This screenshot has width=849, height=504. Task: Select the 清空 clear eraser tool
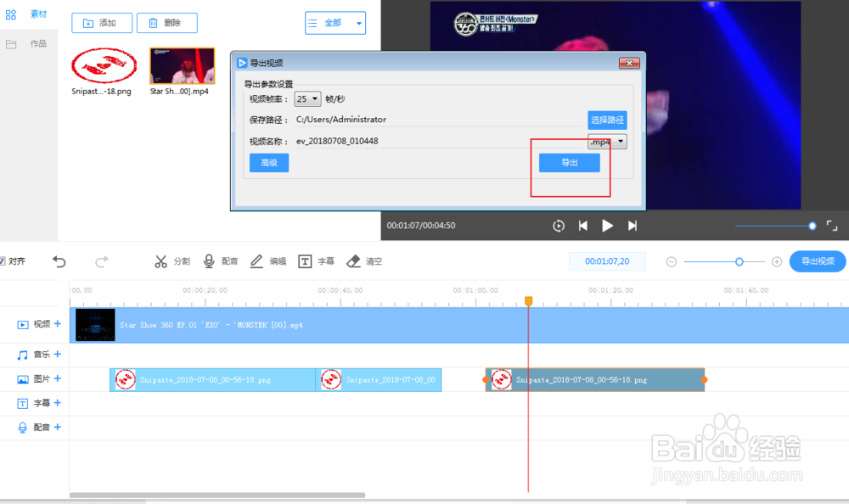tap(364, 261)
